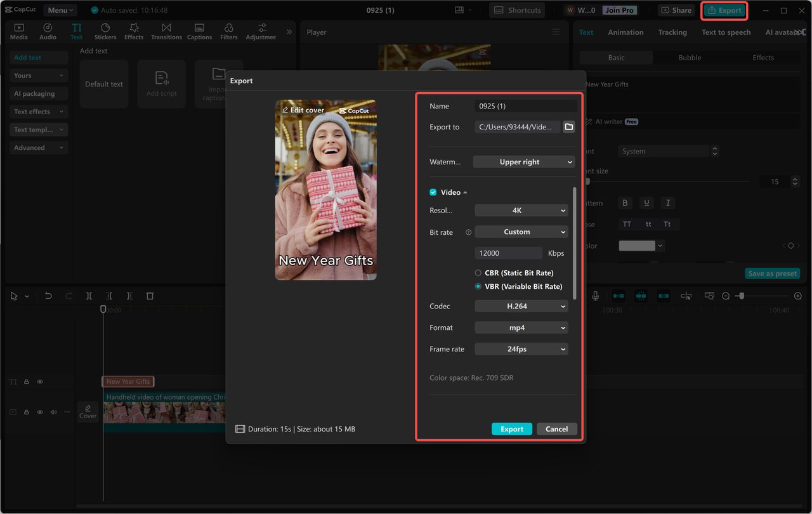Click the Undo icon above the timeline
The image size is (812, 514).
coord(48,296)
